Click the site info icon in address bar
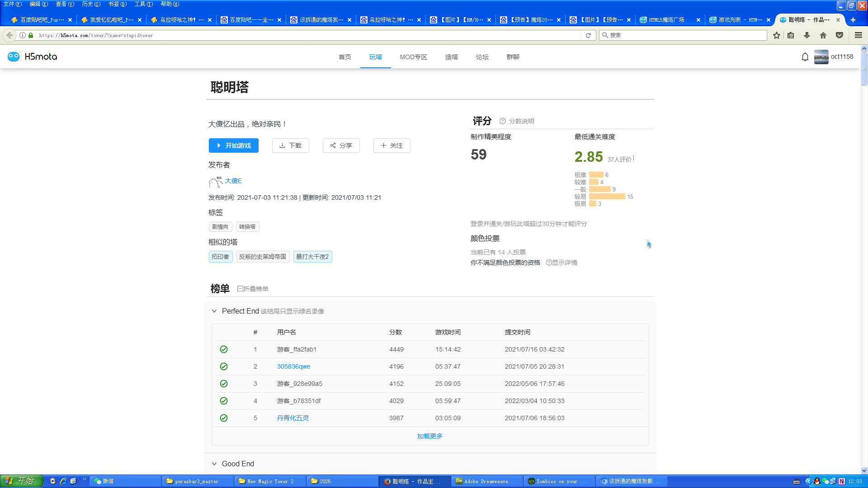 coord(23,35)
